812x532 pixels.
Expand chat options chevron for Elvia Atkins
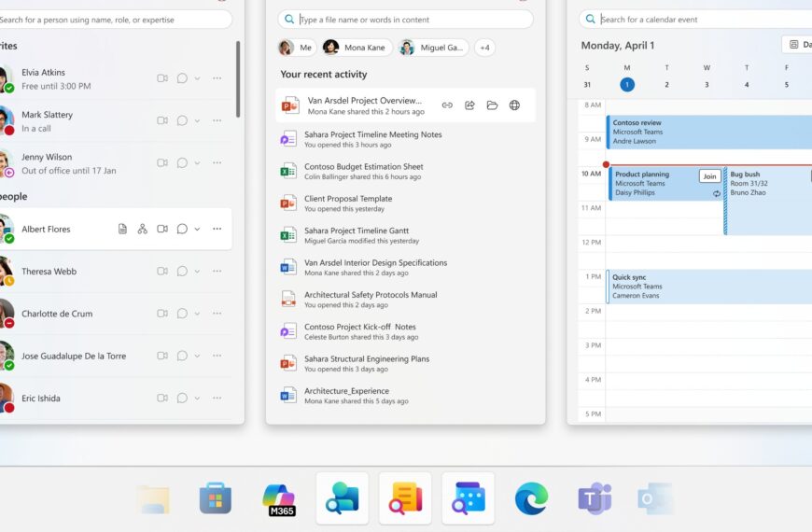pyautogui.click(x=197, y=78)
